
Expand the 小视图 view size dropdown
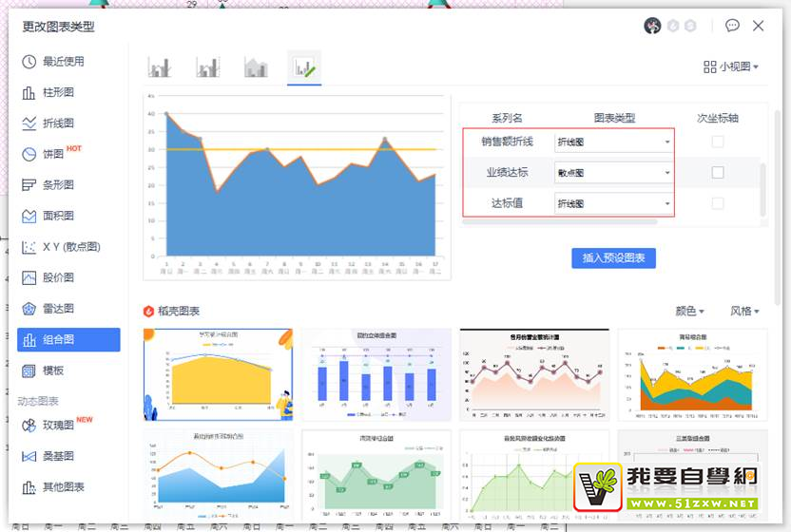[x=732, y=66]
